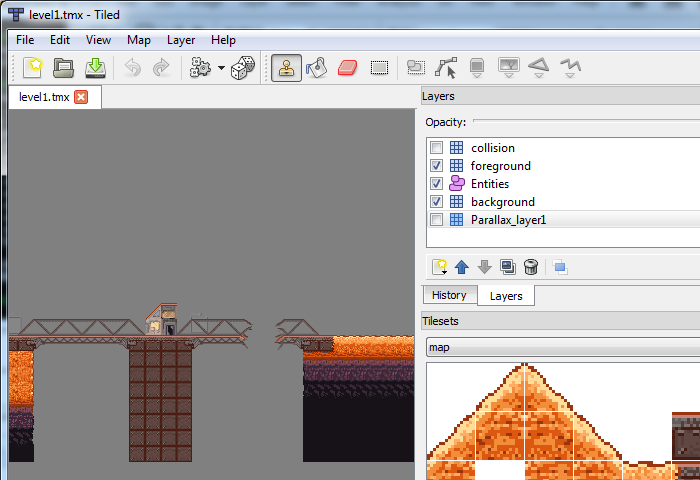The width and height of the screenshot is (700, 480).
Task: Open the tileset 'map' dropdown
Action: (563, 347)
